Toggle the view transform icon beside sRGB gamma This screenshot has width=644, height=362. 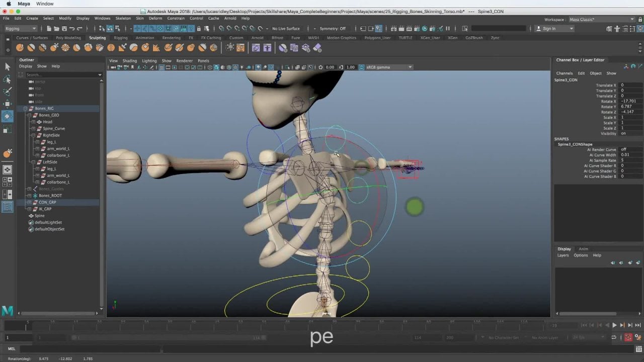click(361, 67)
